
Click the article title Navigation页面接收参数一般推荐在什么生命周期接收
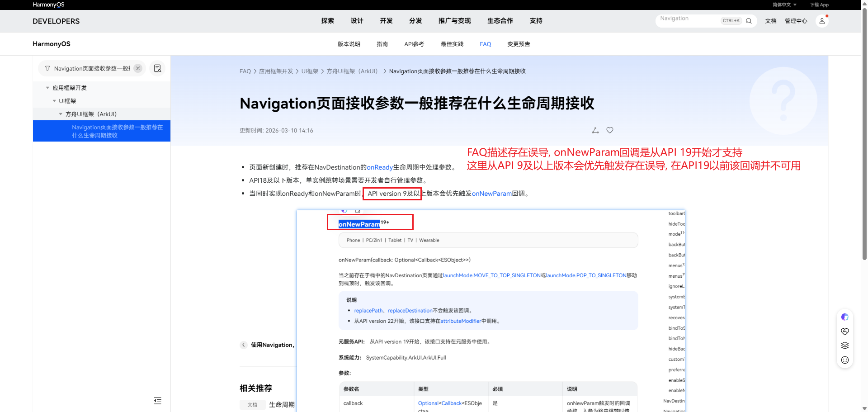tap(417, 104)
